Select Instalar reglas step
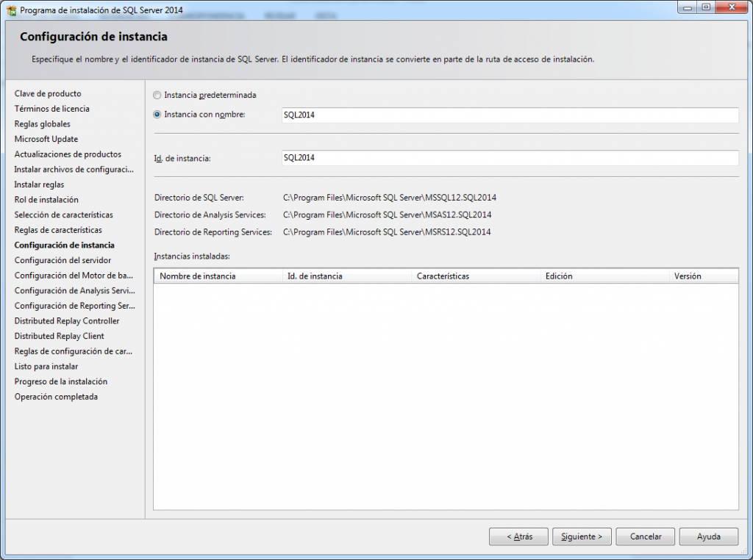This screenshot has width=753, height=560. point(39,184)
